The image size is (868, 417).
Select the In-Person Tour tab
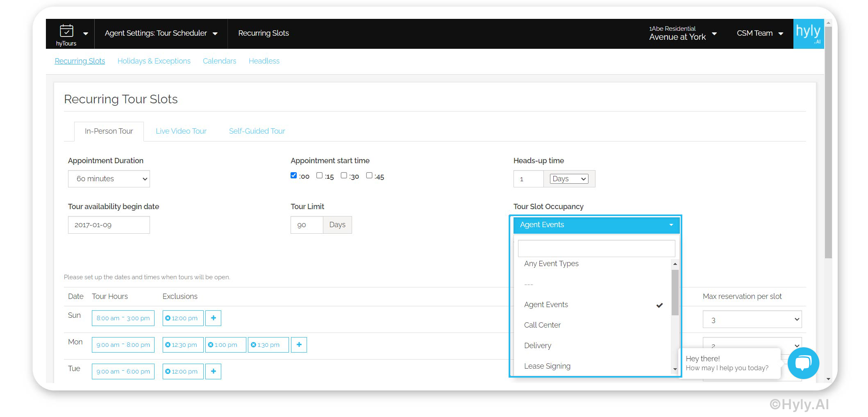pos(109,131)
